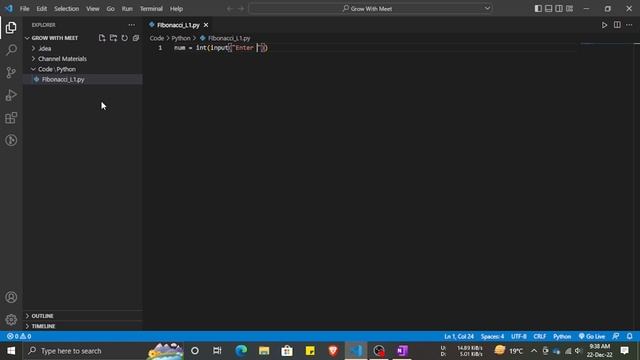Refresh the Explorer file tree
This screenshot has height=360, width=640.
(x=124, y=38)
